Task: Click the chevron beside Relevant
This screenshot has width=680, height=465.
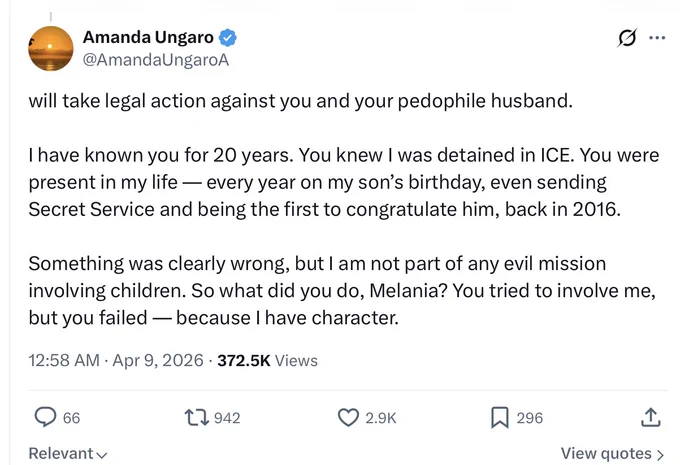Action: click(x=101, y=455)
